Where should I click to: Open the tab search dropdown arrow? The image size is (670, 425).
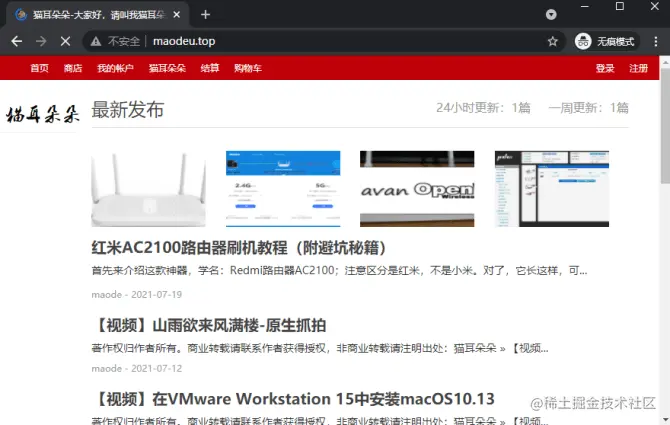click(x=551, y=15)
